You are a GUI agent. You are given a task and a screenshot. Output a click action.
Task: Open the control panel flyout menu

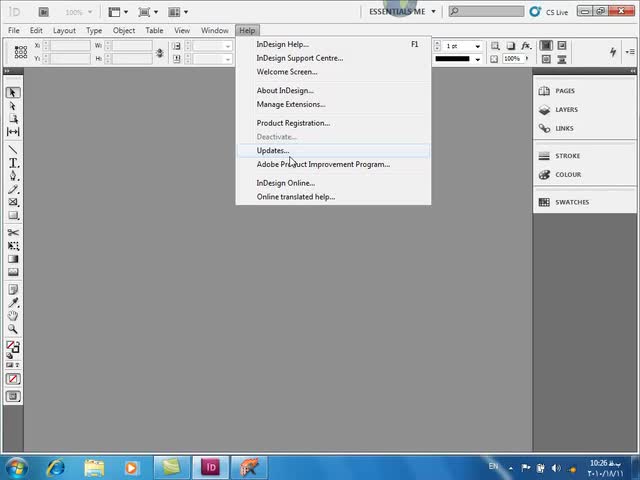630,52
